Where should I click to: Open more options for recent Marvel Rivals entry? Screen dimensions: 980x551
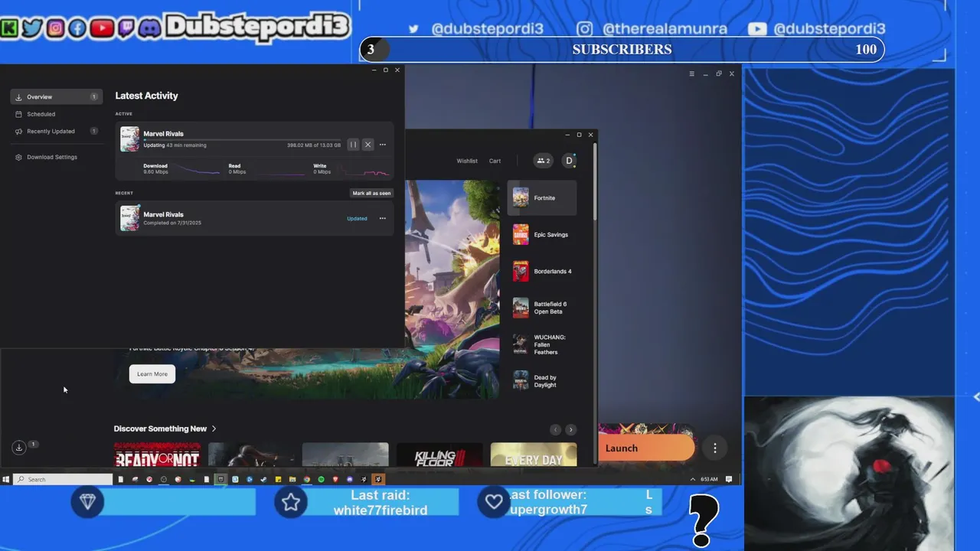click(383, 218)
